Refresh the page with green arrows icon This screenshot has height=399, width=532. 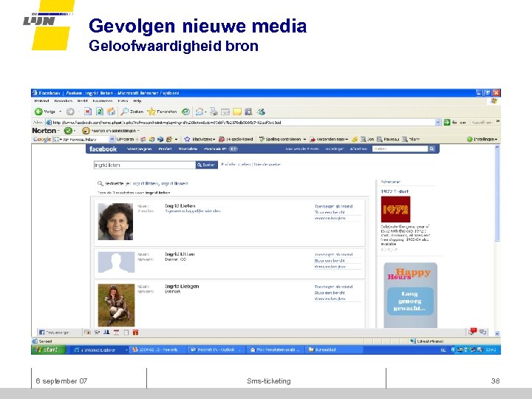[x=100, y=112]
